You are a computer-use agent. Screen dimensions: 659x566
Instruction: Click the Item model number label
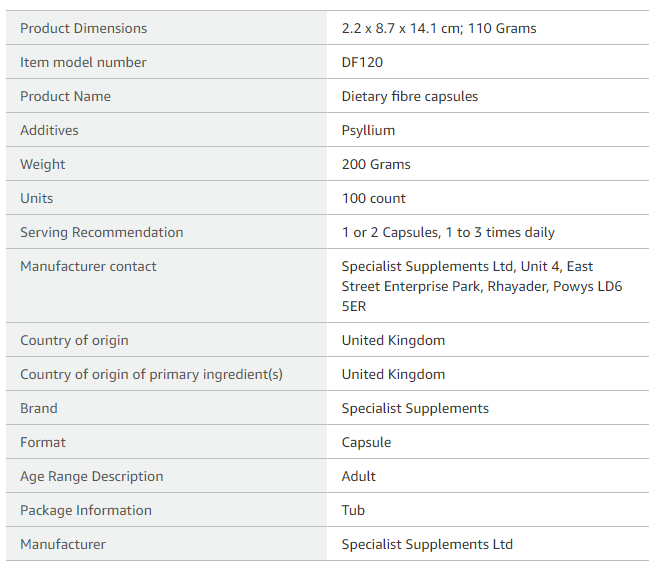(83, 62)
